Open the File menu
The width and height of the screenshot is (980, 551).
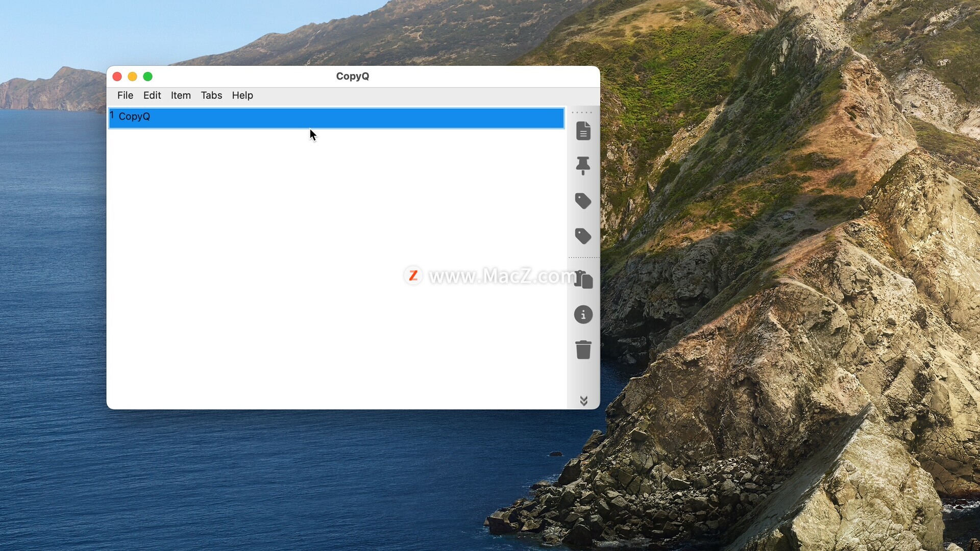[125, 95]
